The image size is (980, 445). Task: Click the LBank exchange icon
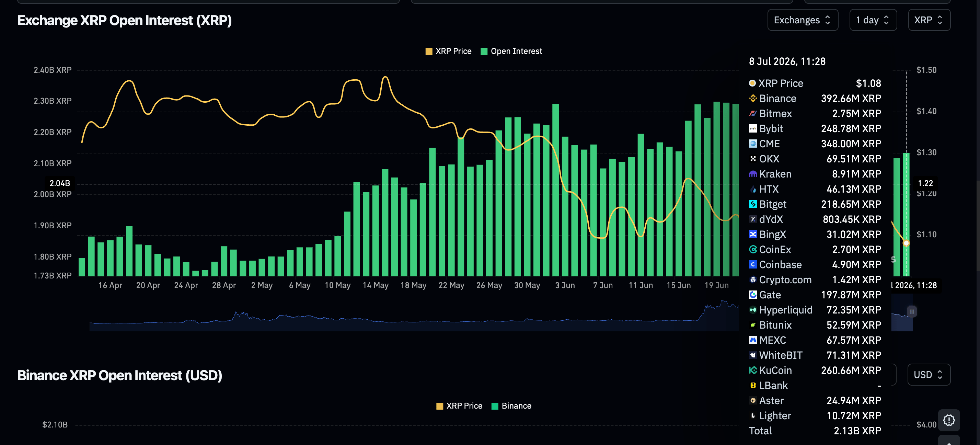click(752, 385)
